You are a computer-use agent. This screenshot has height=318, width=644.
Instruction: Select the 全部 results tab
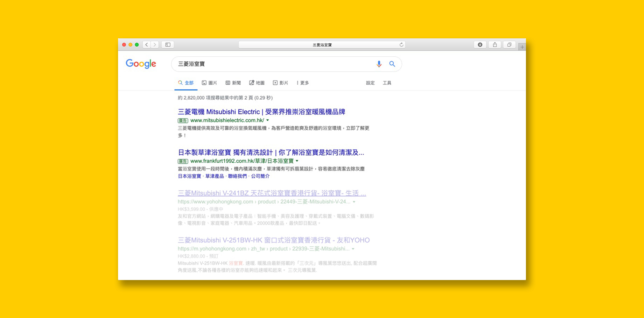[x=186, y=83]
